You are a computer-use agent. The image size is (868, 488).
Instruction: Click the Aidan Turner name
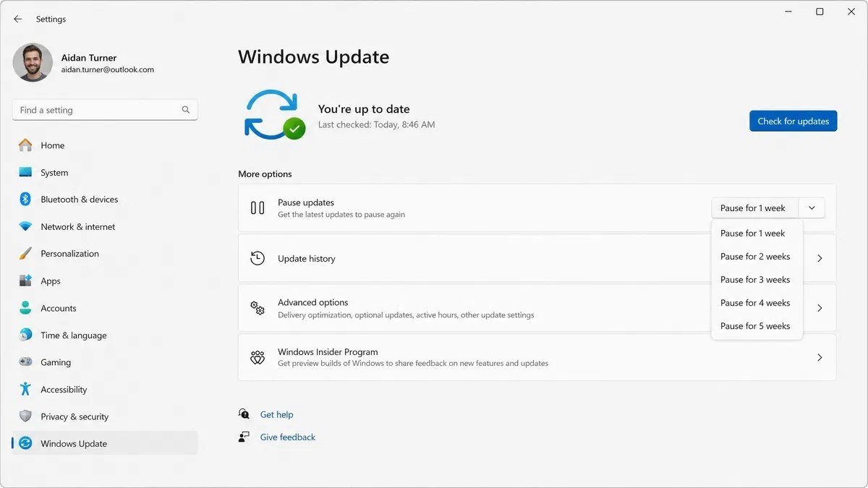pos(89,58)
